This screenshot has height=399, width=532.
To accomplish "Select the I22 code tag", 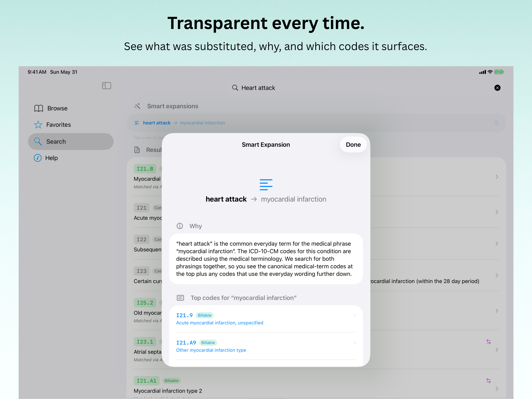I will 142,239.
